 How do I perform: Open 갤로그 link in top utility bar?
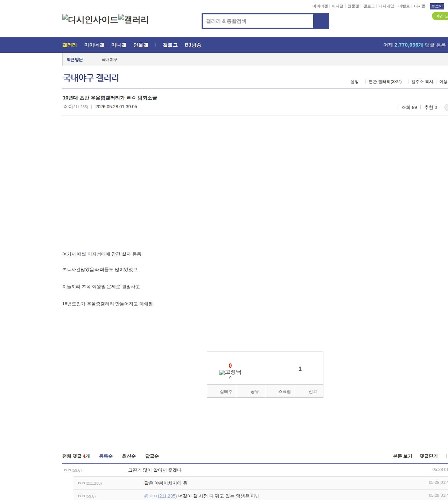(x=369, y=6)
